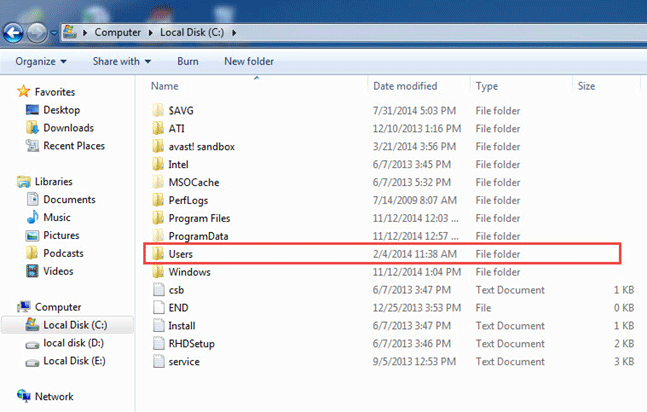Select Local Disk (C:) drive icon in sidebar
The height and width of the screenshot is (412, 647).
tap(32, 325)
